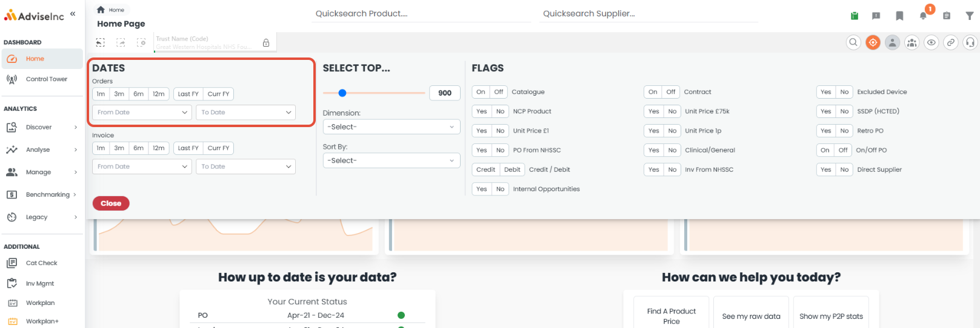The width and height of the screenshot is (980, 328).
Task: Click the orange target icon
Action: pos(873,42)
